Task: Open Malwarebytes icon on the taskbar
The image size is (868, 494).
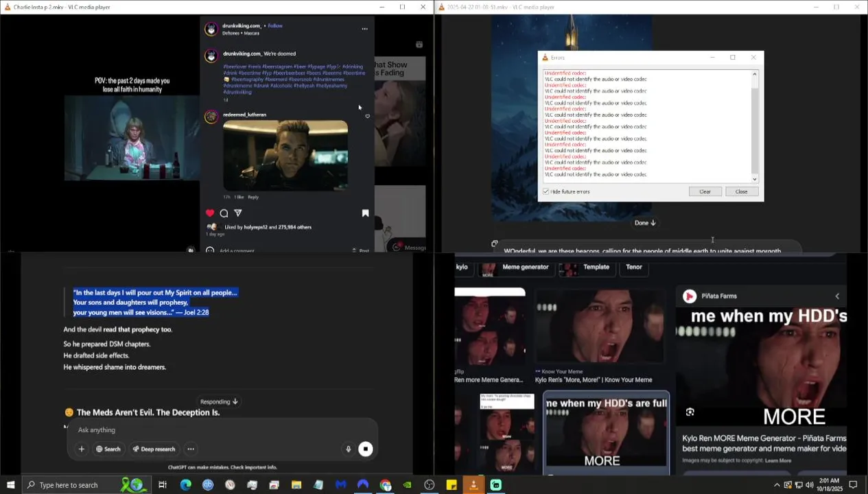Action: (x=341, y=484)
